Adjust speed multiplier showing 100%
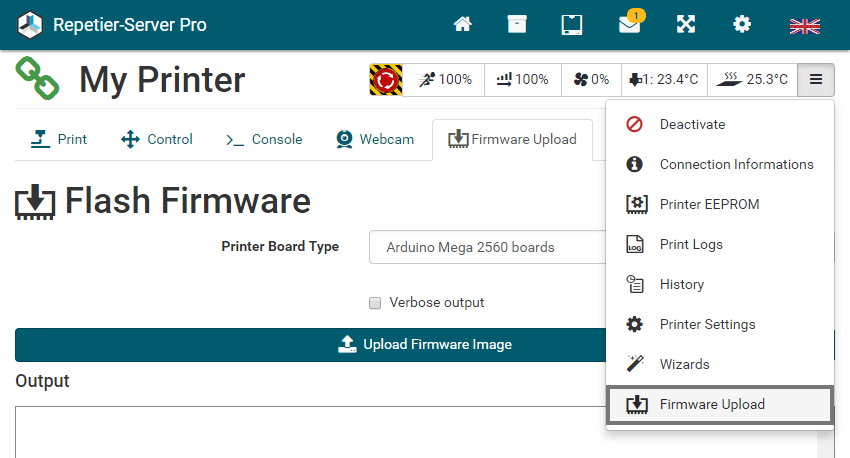The width and height of the screenshot is (850, 458). pos(444,80)
